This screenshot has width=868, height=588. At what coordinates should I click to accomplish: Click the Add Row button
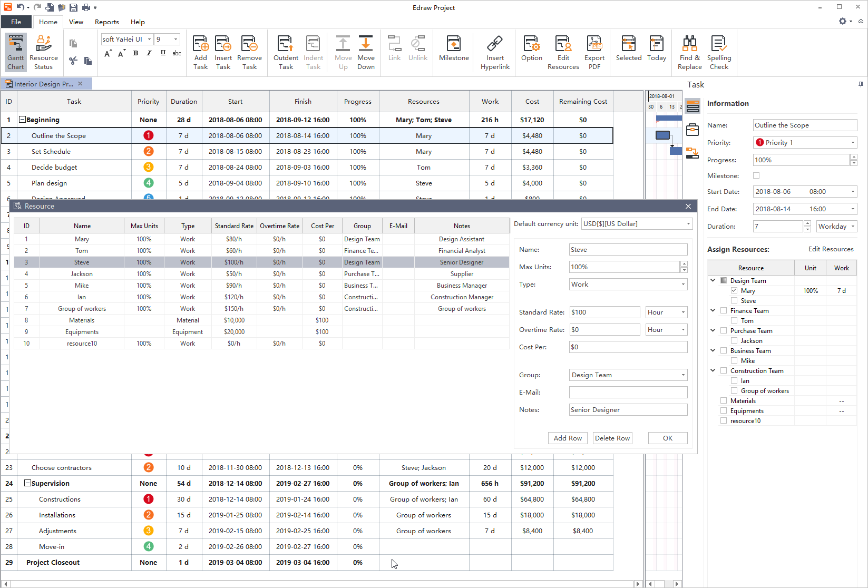coord(568,438)
